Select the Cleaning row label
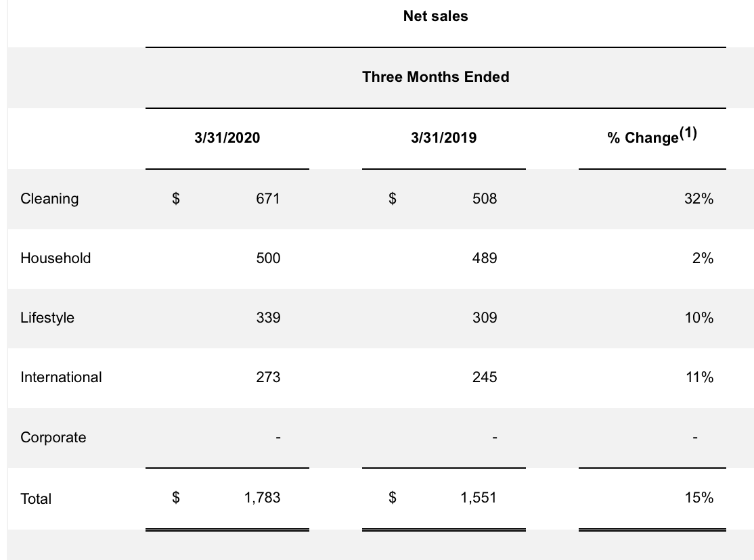 click(x=49, y=199)
